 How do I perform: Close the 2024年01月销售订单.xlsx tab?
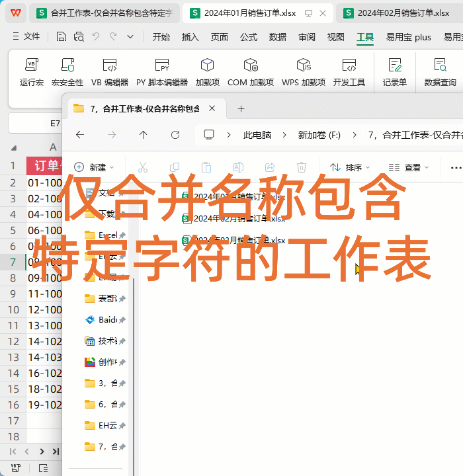pyautogui.click(x=323, y=13)
